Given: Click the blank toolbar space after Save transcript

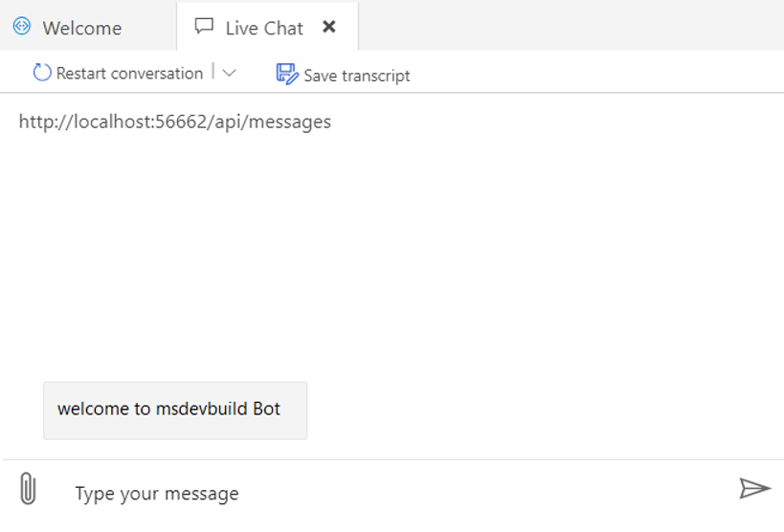Looking at the screenshot, I should pos(595,73).
